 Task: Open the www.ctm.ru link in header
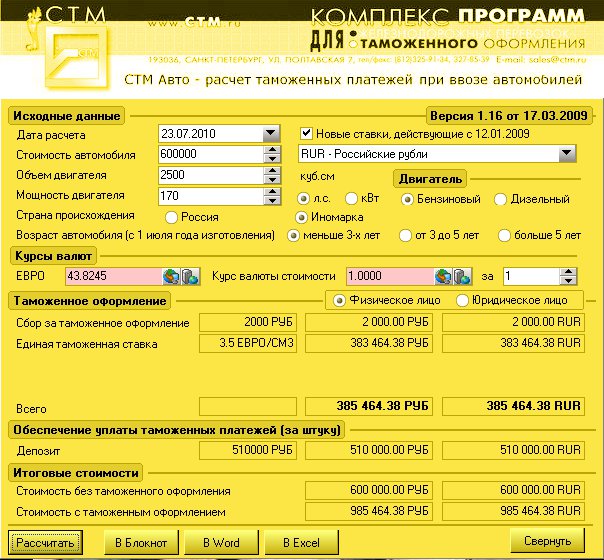coord(194,22)
